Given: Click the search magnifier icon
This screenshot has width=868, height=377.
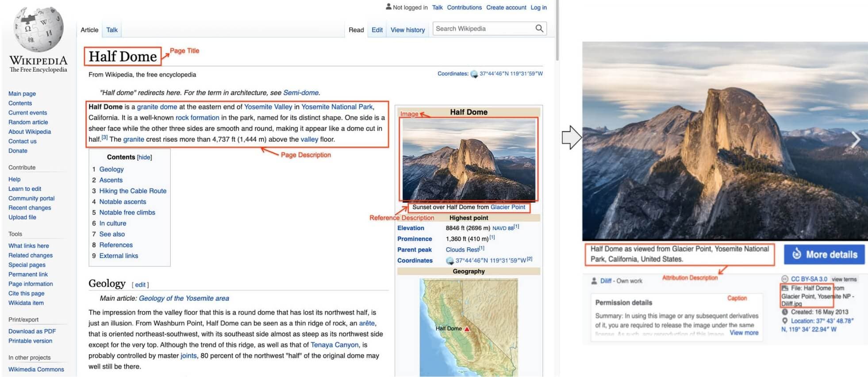Looking at the screenshot, I should 539,29.
